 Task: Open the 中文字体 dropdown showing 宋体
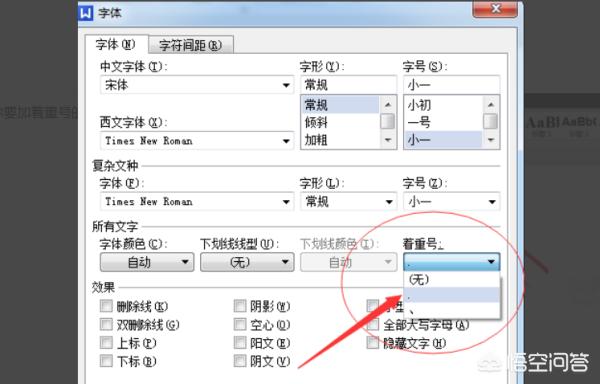(197, 85)
